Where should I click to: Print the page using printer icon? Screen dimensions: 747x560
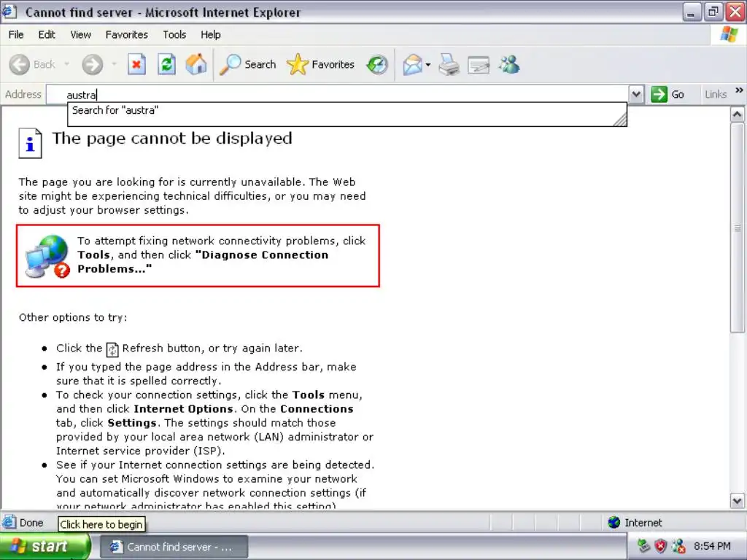[449, 65]
